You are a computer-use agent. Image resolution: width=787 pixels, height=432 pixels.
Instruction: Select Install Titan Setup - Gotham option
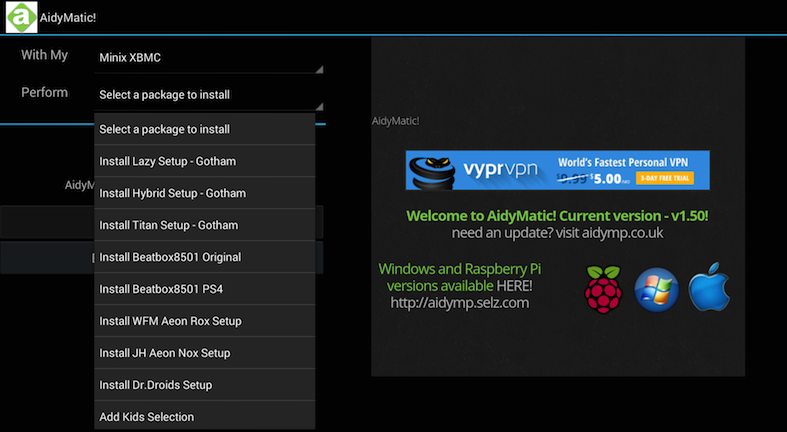tap(204, 225)
